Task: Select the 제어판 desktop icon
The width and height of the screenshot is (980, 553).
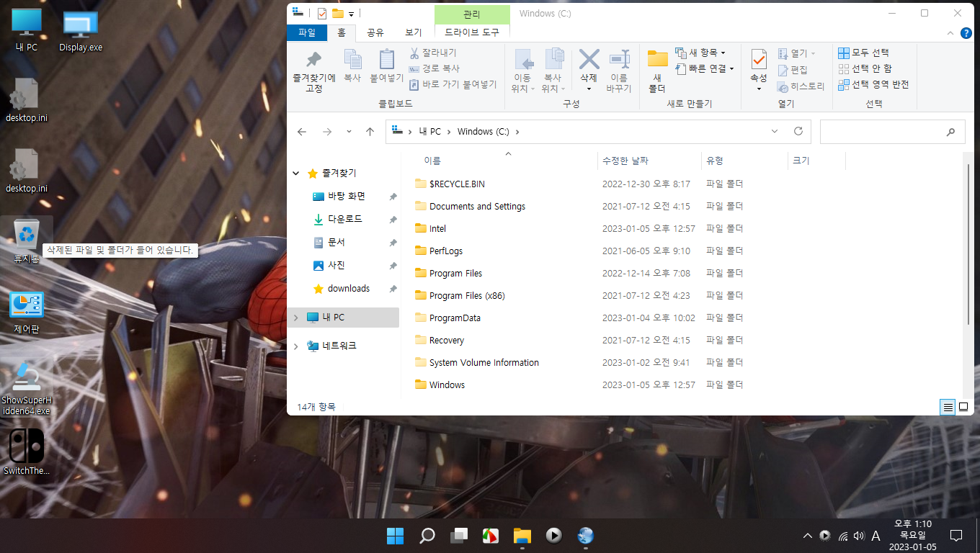Action: pyautogui.click(x=27, y=313)
